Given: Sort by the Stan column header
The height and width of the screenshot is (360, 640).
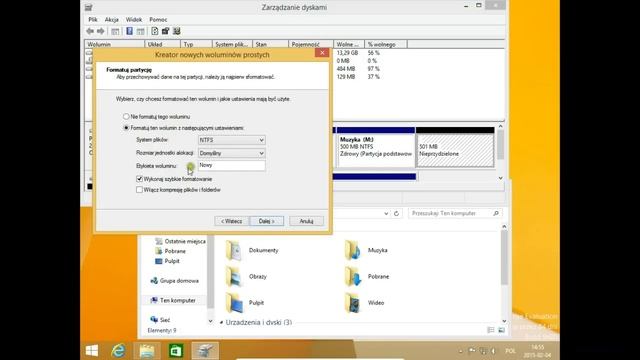Looking at the screenshot, I should [x=270, y=44].
